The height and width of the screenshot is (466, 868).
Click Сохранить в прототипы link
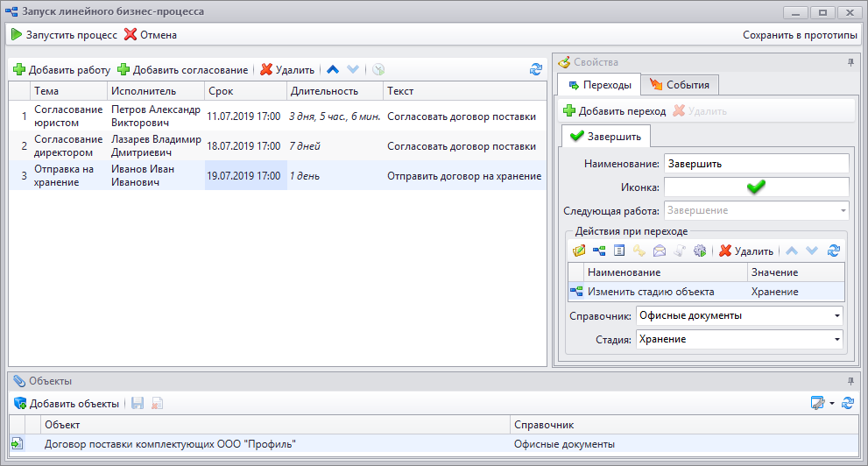[x=800, y=35]
